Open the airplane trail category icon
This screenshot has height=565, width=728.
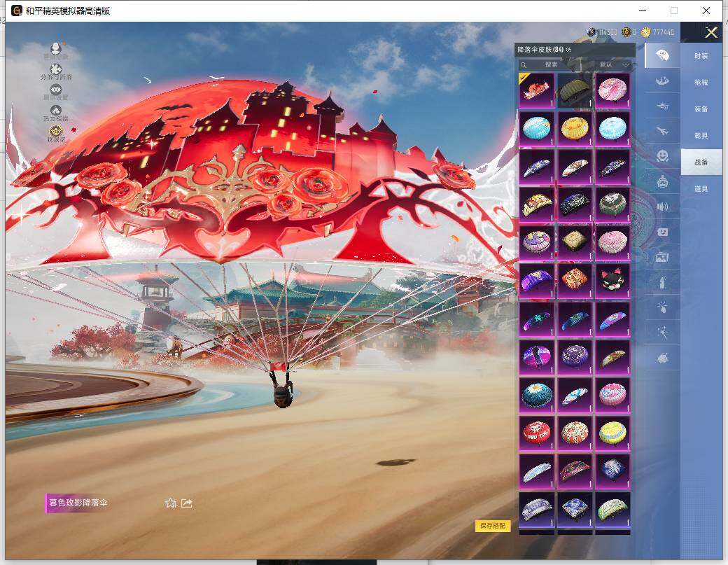point(662,132)
